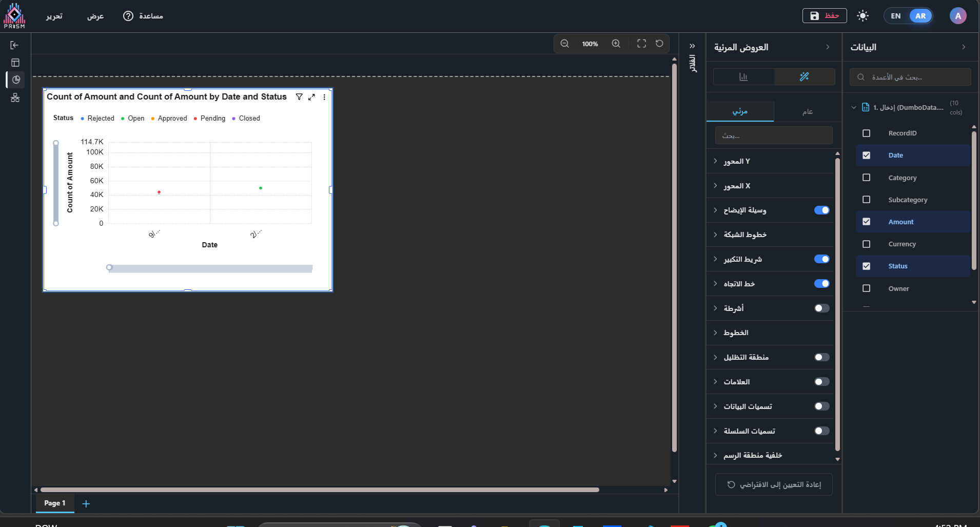Click the reset view rotate icon

[659, 44]
